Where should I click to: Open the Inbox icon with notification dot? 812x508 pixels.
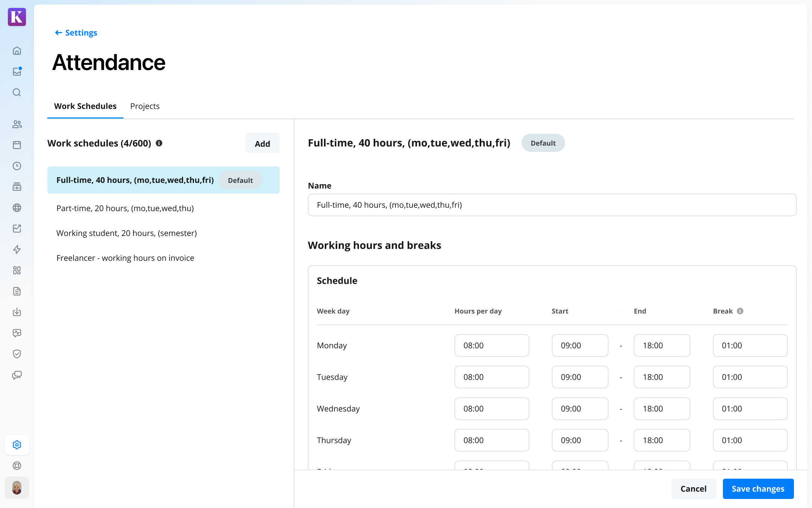click(17, 71)
